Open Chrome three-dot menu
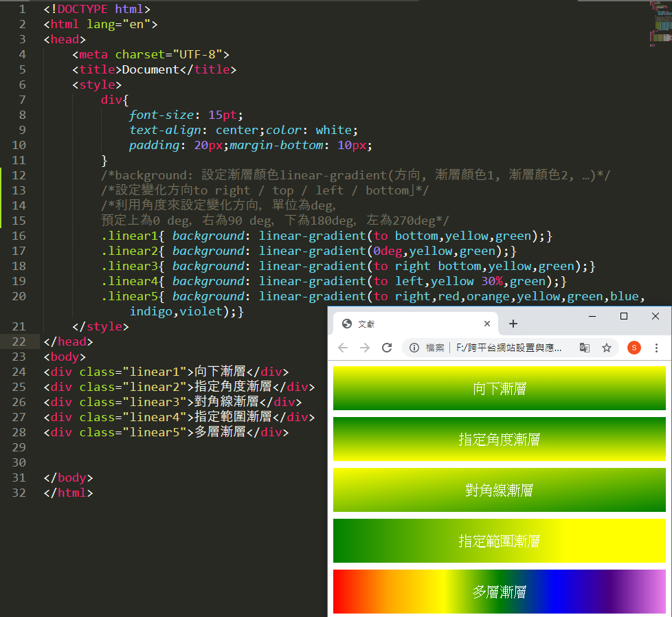The height and width of the screenshot is (617, 672). pyautogui.click(x=657, y=348)
